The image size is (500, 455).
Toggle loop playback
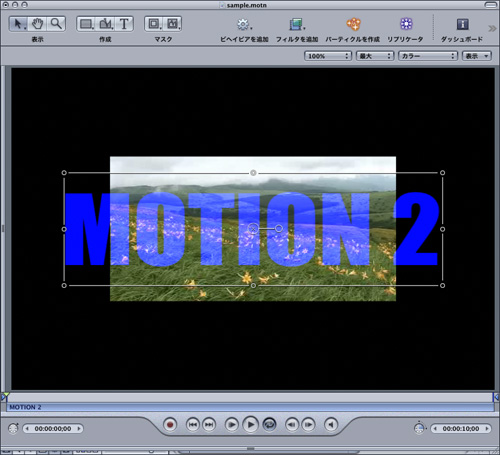click(269, 425)
